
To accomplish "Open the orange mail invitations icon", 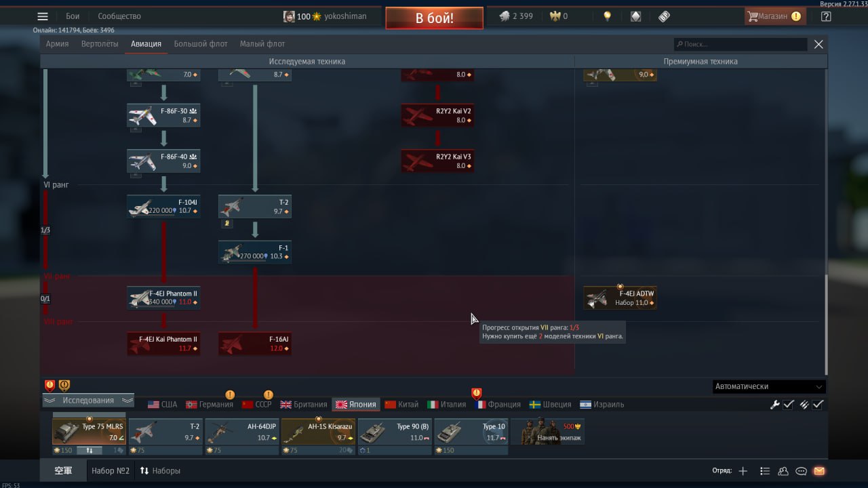I will (x=819, y=471).
